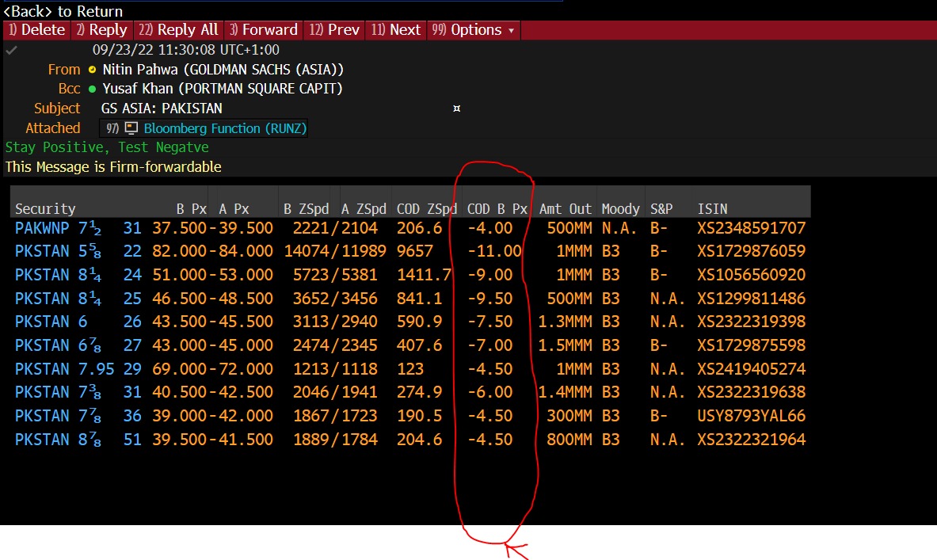Select the PKSTAN 8¼ 25 security

(78, 299)
